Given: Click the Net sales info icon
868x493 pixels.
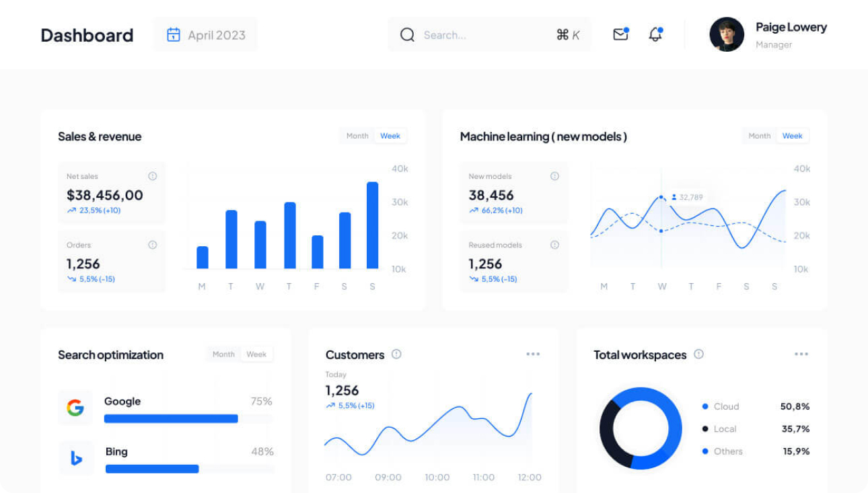Looking at the screenshot, I should click(153, 176).
